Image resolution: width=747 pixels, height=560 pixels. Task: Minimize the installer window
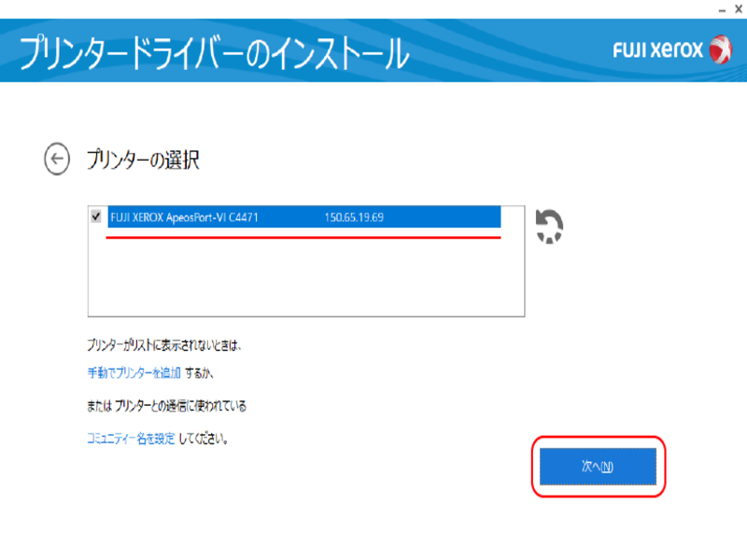pyautogui.click(x=722, y=10)
